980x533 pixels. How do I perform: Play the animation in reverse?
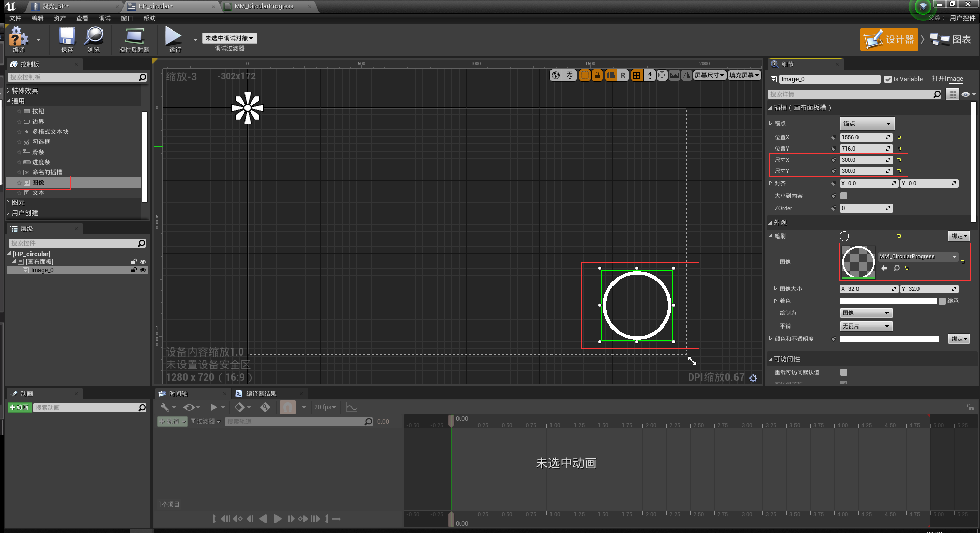tap(263, 519)
